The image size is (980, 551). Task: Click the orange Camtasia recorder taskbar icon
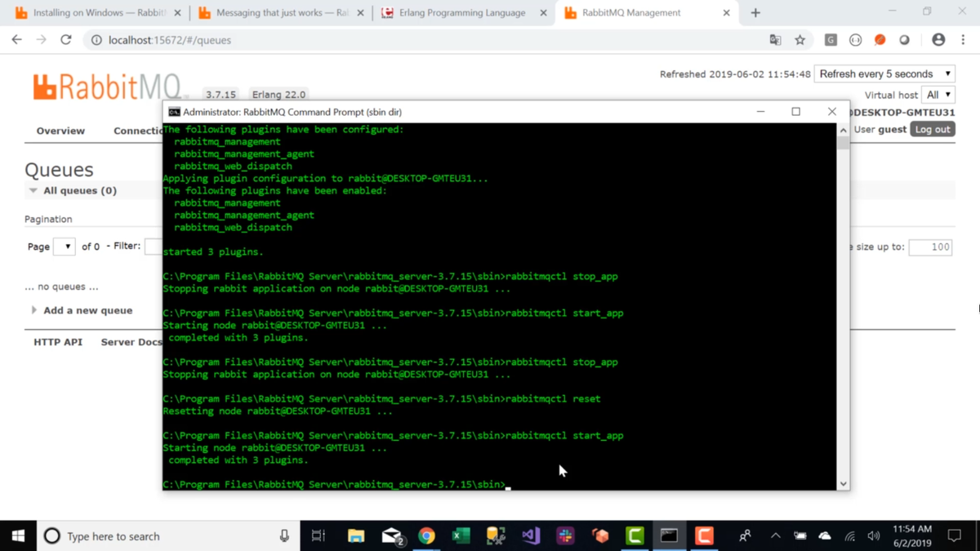pos(704,536)
